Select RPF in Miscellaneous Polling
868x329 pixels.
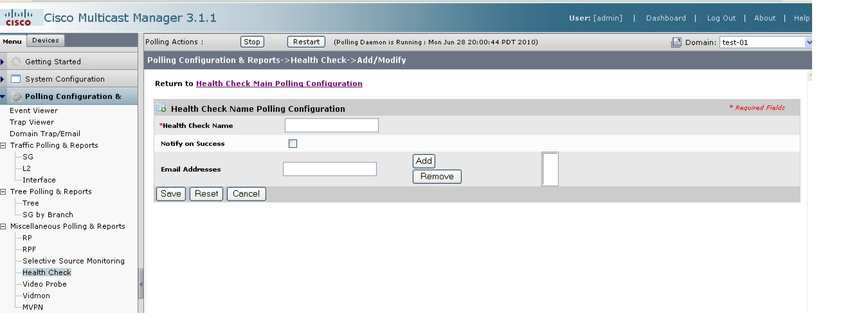30,249
